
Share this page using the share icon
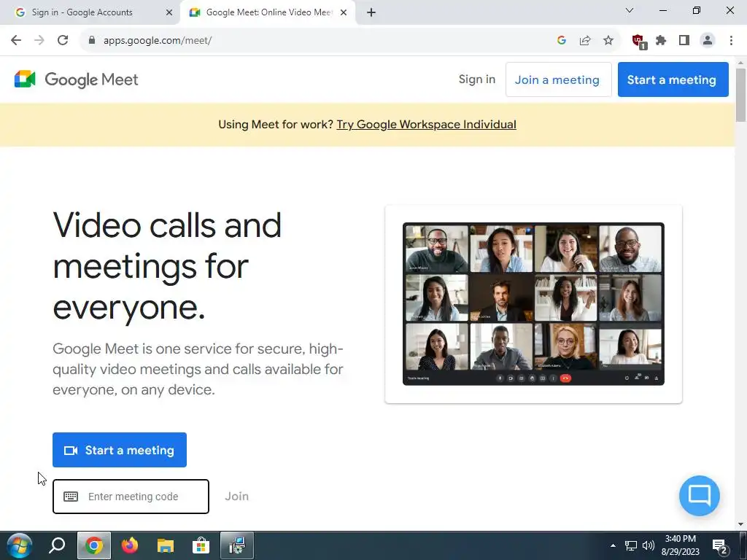pyautogui.click(x=585, y=41)
